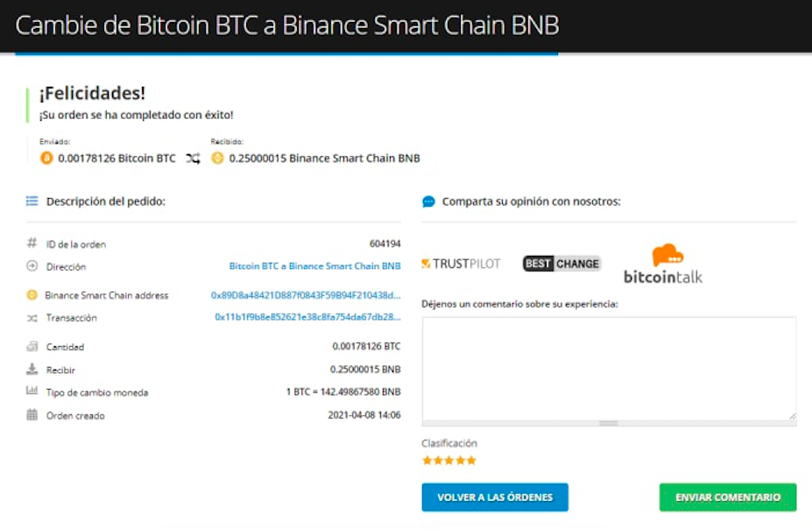Click the Enviar comentario button

[728, 497]
